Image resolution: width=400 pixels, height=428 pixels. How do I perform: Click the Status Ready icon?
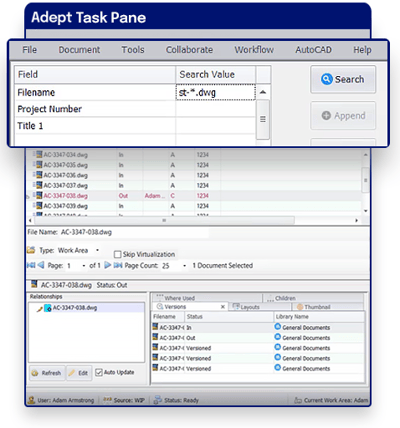pos(158,400)
